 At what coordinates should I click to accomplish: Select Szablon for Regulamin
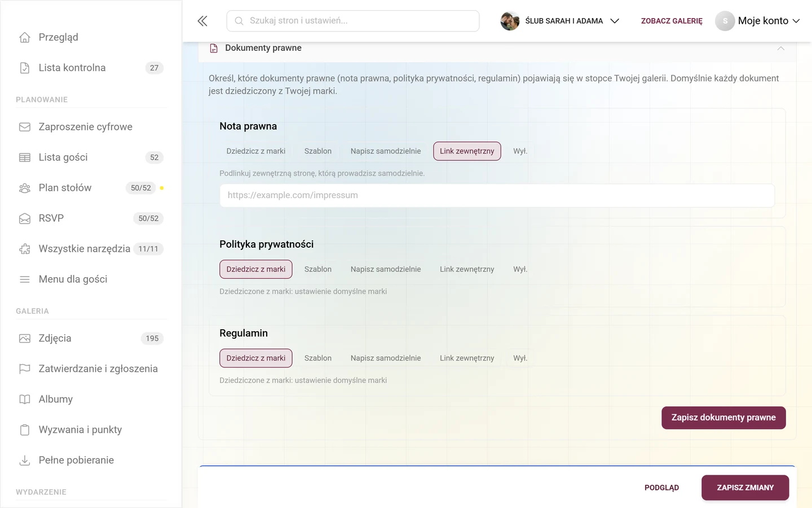click(318, 358)
